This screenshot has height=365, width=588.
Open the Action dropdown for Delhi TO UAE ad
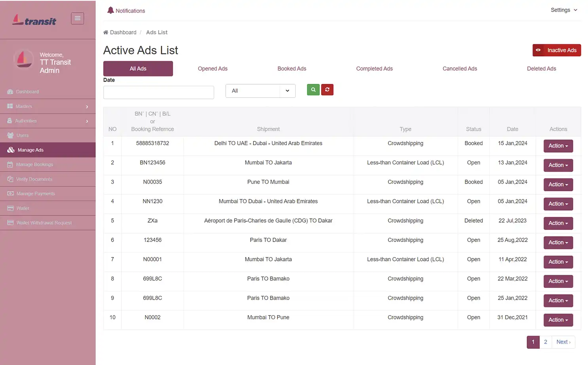point(558,146)
